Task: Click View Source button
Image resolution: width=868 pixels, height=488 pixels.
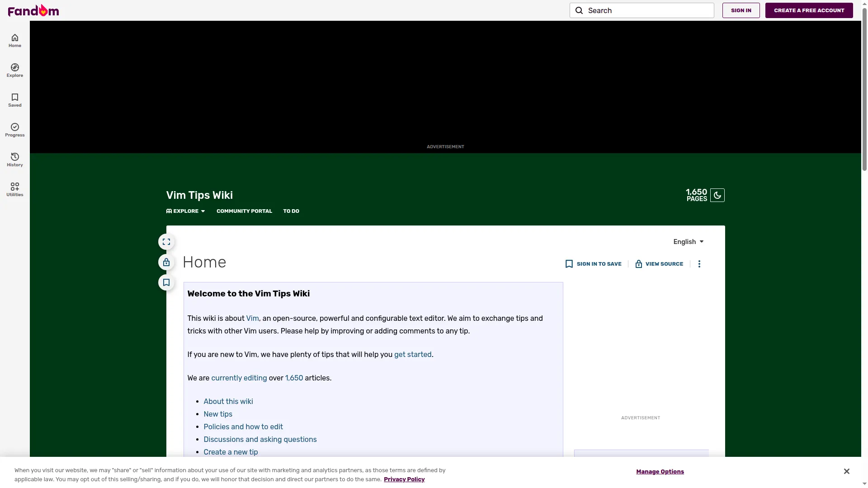Action: pos(659,264)
